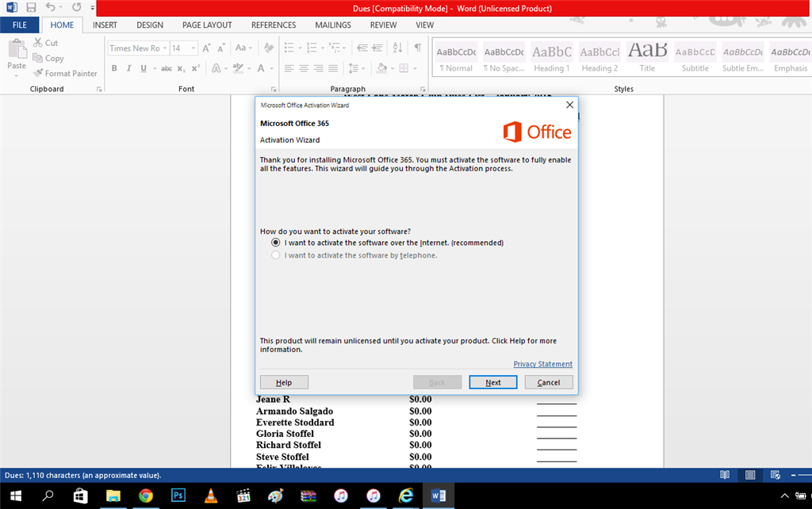
Task: Click the character count in status bar
Action: (82, 475)
